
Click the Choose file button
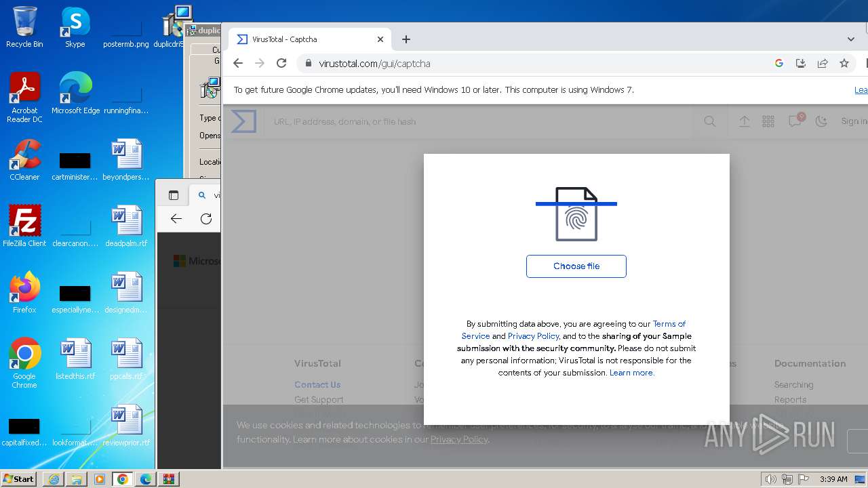pos(576,266)
